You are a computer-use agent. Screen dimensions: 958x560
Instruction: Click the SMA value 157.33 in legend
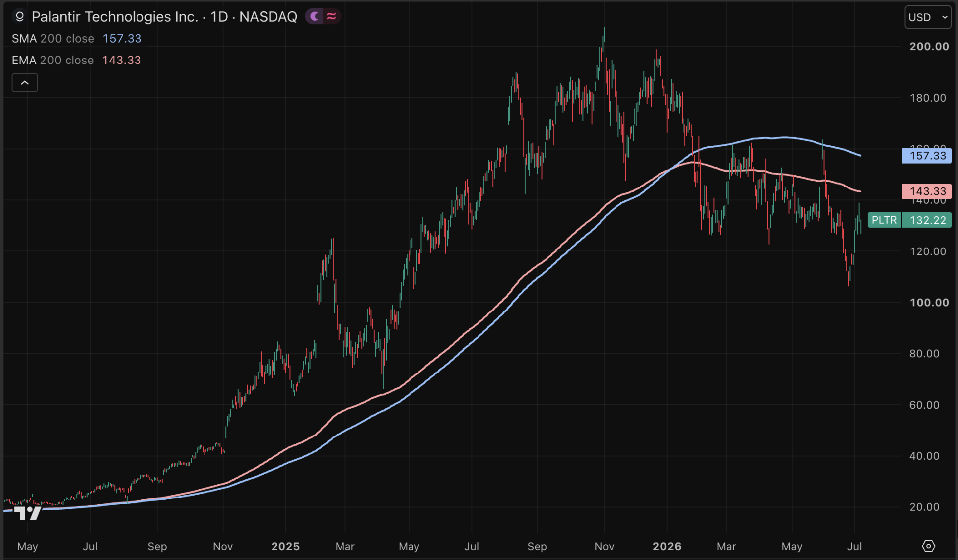(x=122, y=39)
